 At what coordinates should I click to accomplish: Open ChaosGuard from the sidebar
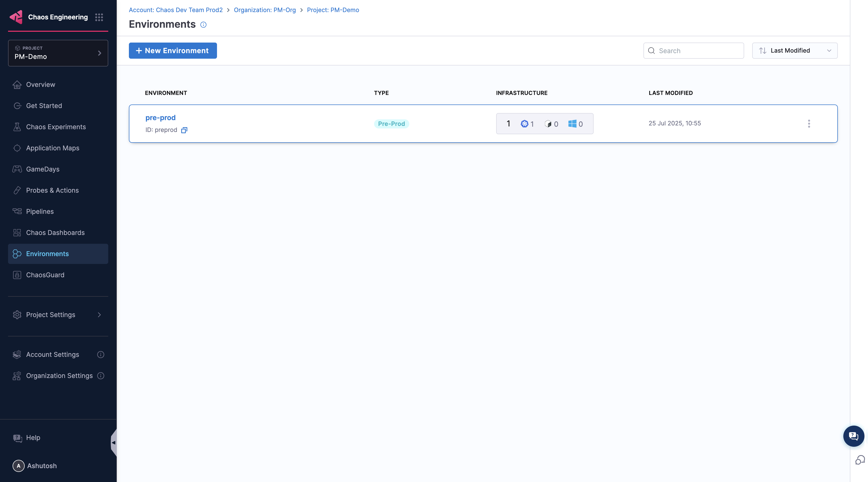pyautogui.click(x=45, y=275)
